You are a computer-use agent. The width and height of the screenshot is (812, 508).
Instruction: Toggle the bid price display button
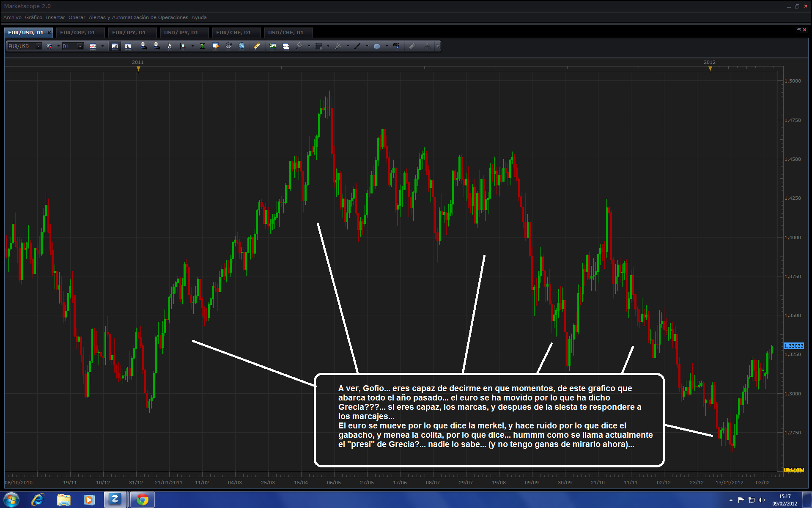tap(115, 46)
